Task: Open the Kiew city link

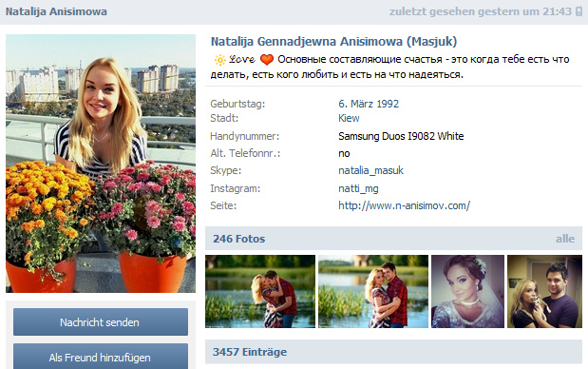Action: pos(349,118)
